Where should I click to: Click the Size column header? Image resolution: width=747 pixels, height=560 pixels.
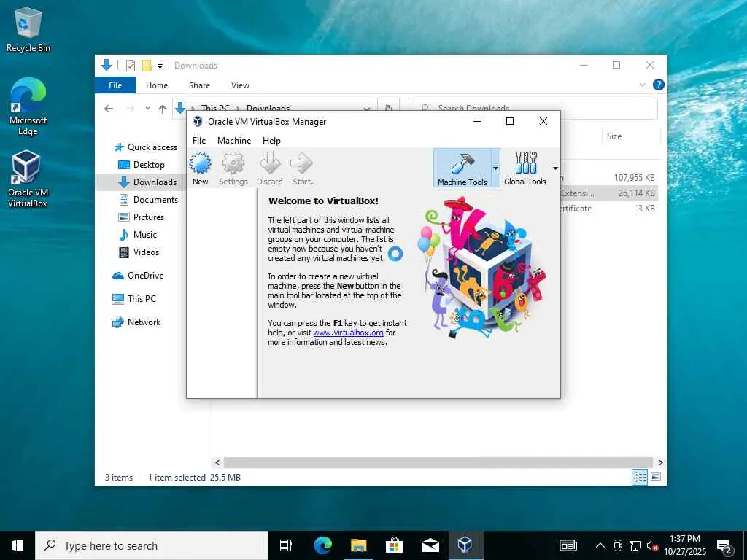pos(614,136)
